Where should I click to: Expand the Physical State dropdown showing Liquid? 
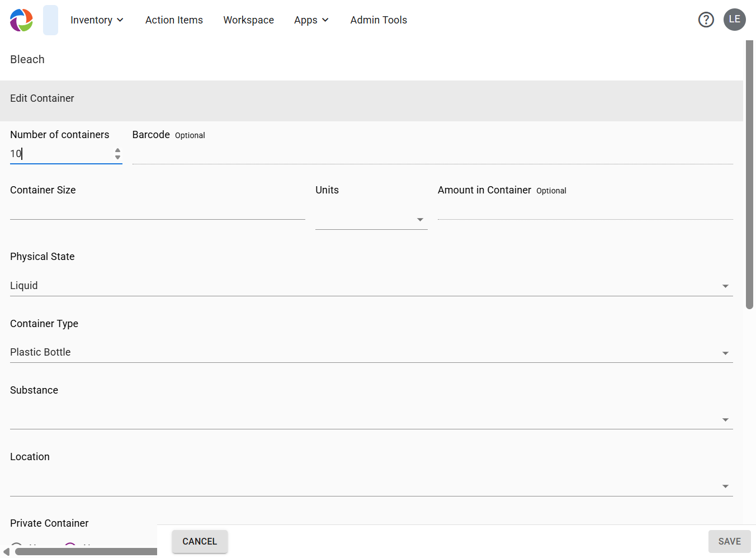(371, 286)
